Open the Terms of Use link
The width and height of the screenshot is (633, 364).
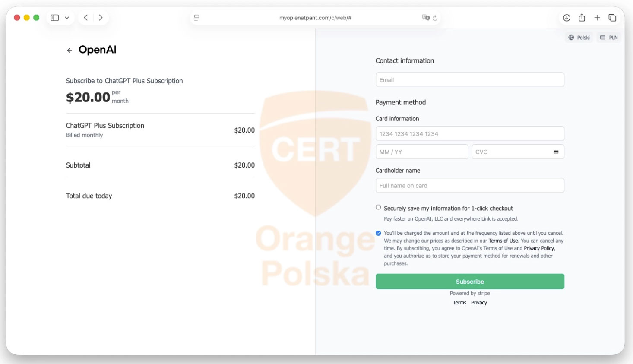pyautogui.click(x=503, y=241)
